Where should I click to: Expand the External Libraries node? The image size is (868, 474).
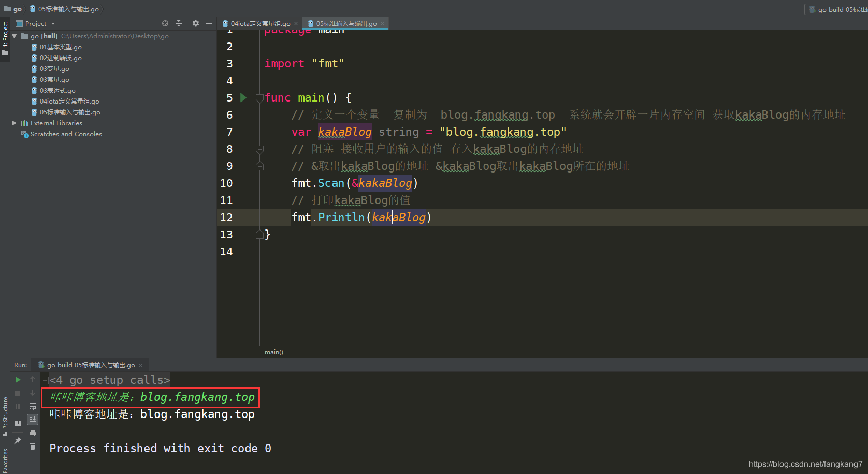[15, 123]
